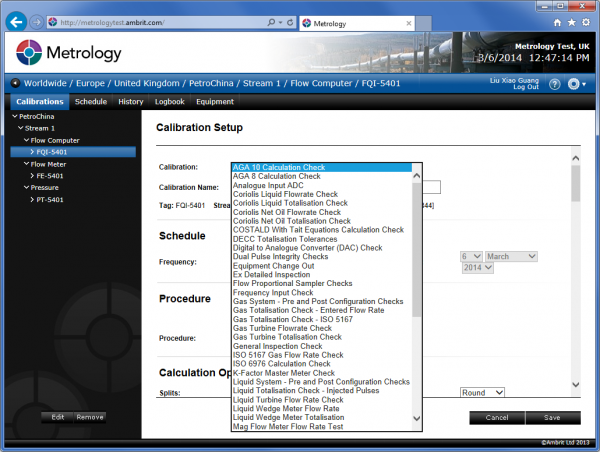The image size is (600, 452).
Task: Click the Log Out link
Action: (x=525, y=87)
